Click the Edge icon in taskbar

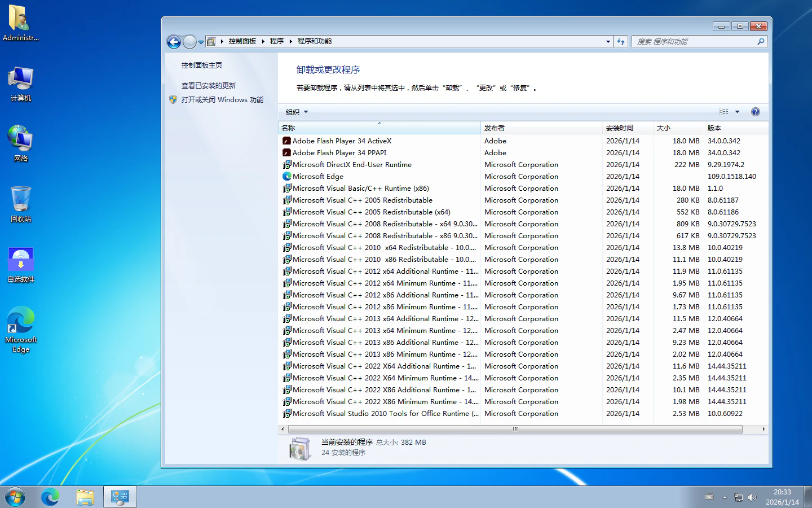[x=50, y=497]
